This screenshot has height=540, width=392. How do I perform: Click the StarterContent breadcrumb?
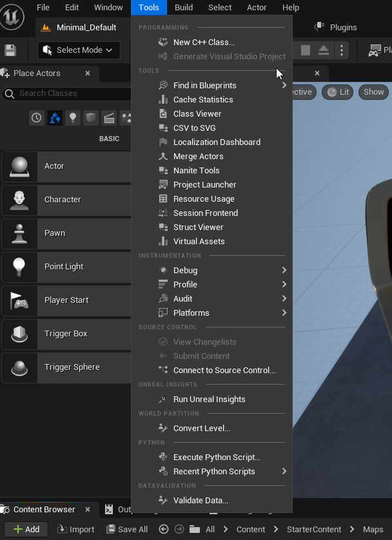314,529
